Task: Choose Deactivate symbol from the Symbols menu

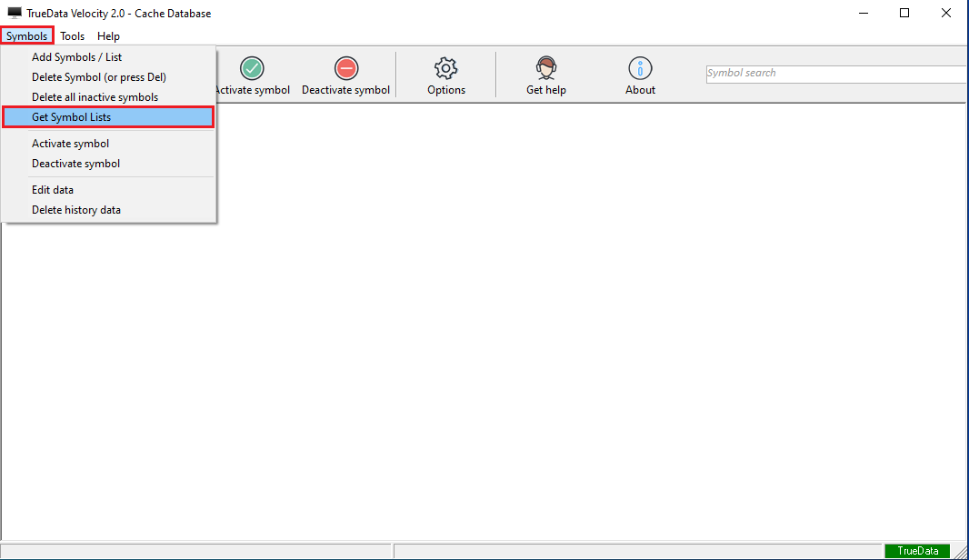Action: point(109,163)
